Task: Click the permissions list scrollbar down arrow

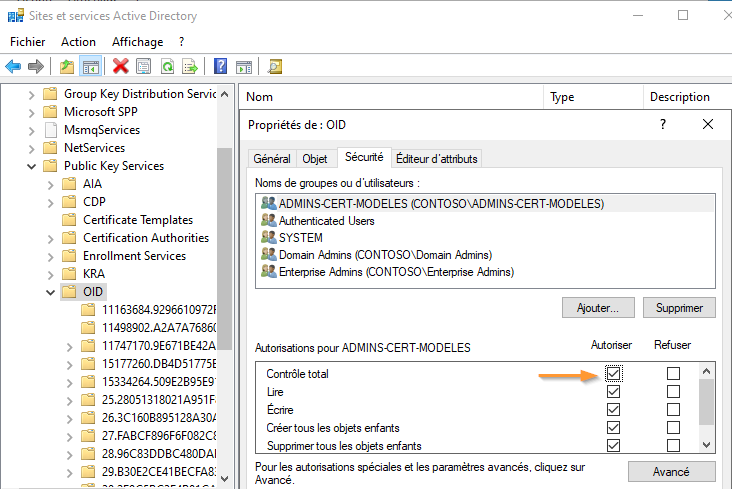Action: pyautogui.click(x=708, y=444)
